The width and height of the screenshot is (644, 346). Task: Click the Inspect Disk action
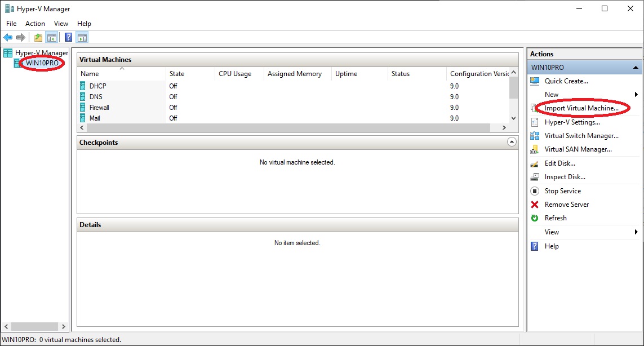(565, 177)
